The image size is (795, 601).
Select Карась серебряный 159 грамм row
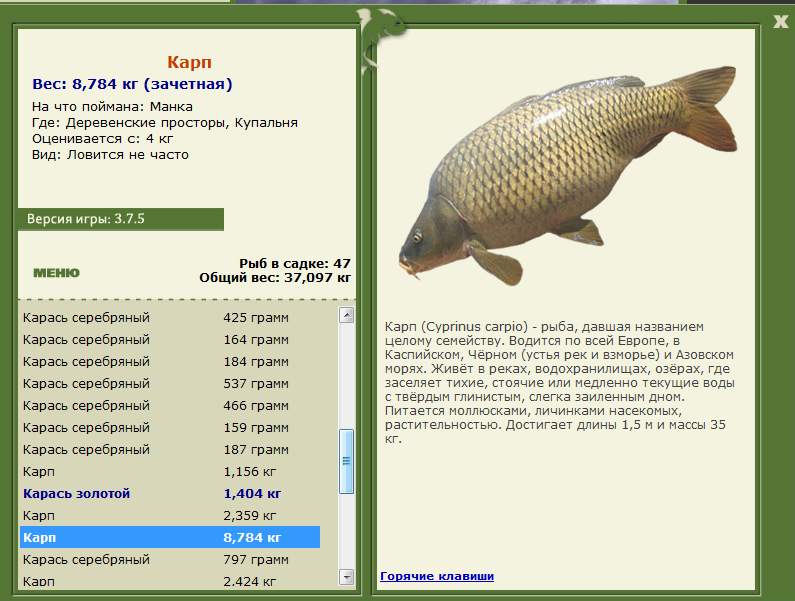tap(170, 428)
